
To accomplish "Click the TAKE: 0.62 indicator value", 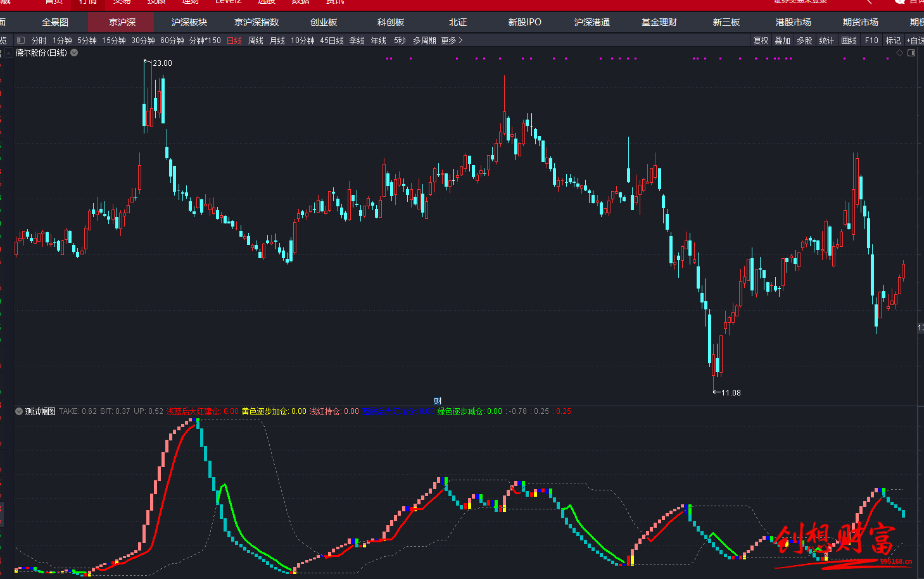I will click(78, 411).
